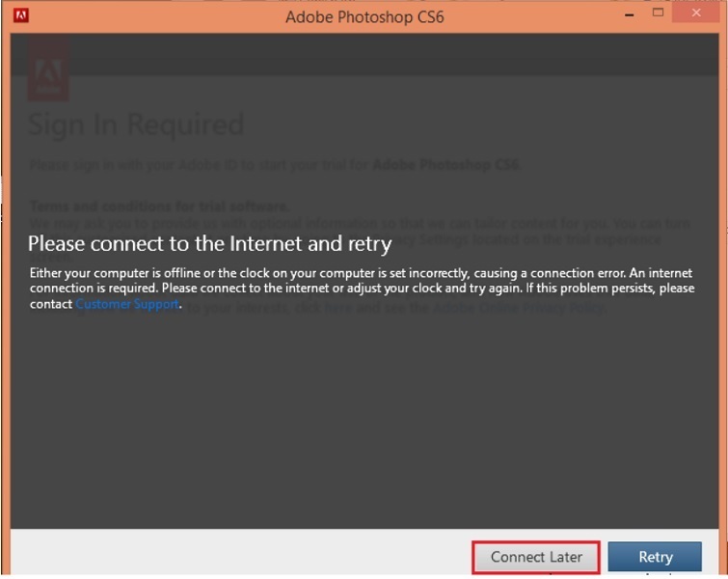This screenshot has width=728, height=579.
Task: Click the blank title bar area right of the Adobe icon
Action: point(145,15)
